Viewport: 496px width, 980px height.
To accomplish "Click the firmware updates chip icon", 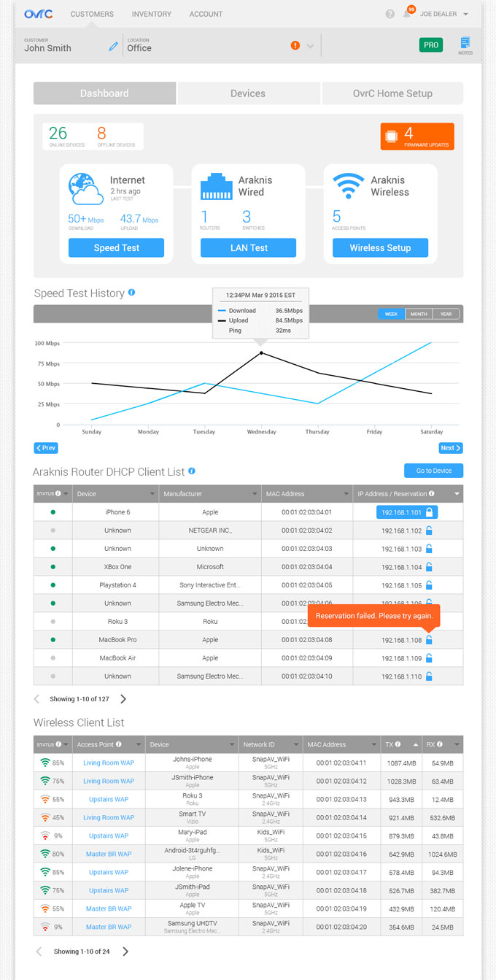I will tap(392, 136).
